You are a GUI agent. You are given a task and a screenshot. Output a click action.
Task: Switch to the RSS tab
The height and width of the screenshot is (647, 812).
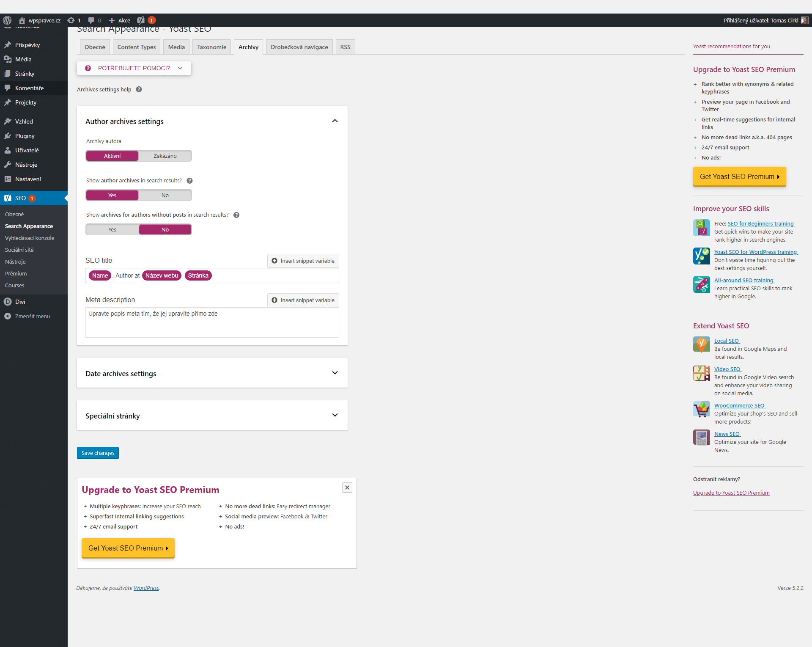pyautogui.click(x=345, y=47)
